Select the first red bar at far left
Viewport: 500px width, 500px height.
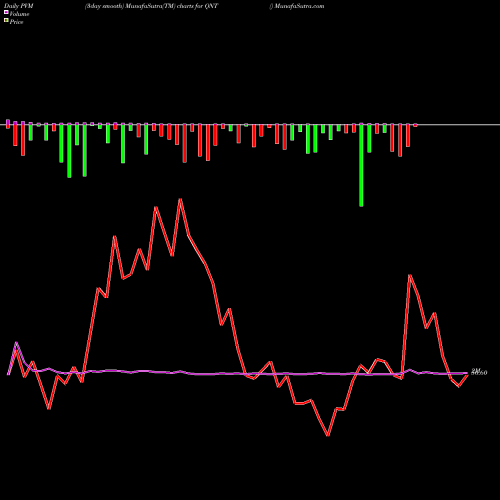8,124
